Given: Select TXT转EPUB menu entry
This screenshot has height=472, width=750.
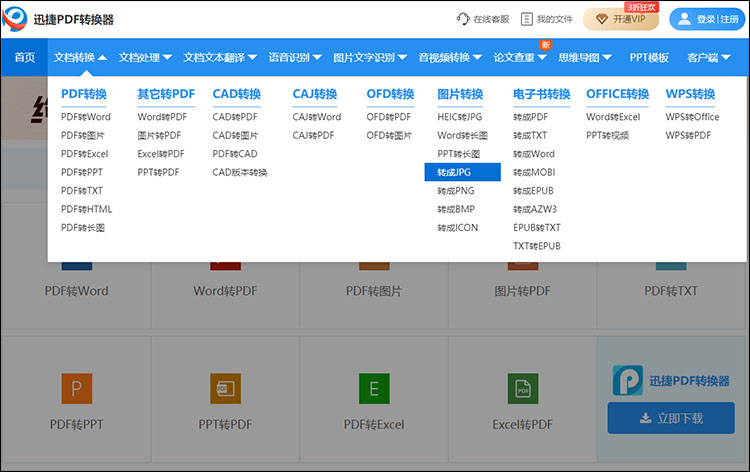Looking at the screenshot, I should pos(537,246).
